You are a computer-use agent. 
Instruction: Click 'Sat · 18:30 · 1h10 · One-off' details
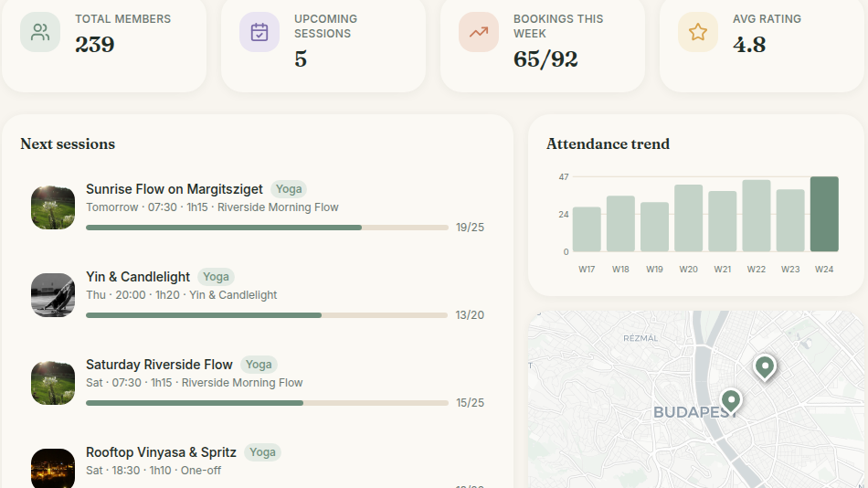click(x=153, y=471)
